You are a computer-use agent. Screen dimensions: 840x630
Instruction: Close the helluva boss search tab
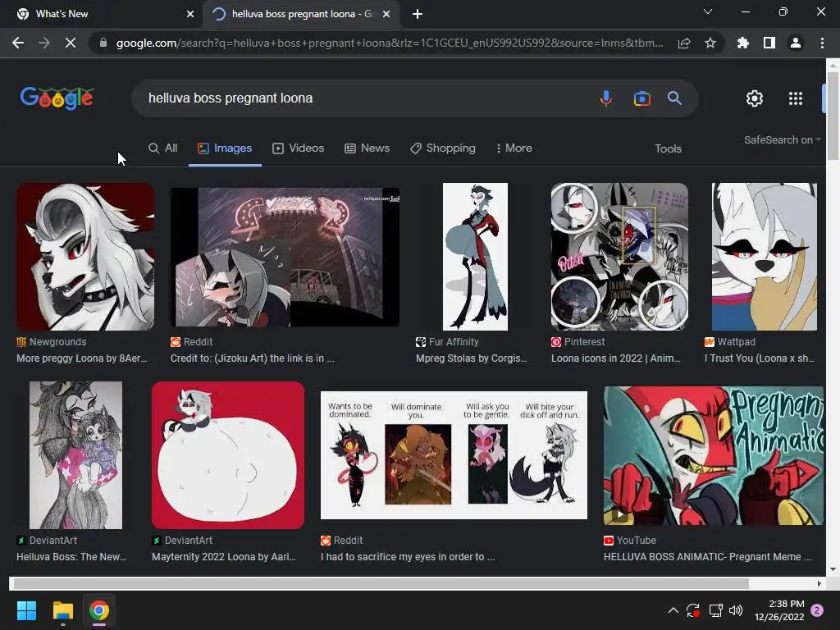point(386,14)
